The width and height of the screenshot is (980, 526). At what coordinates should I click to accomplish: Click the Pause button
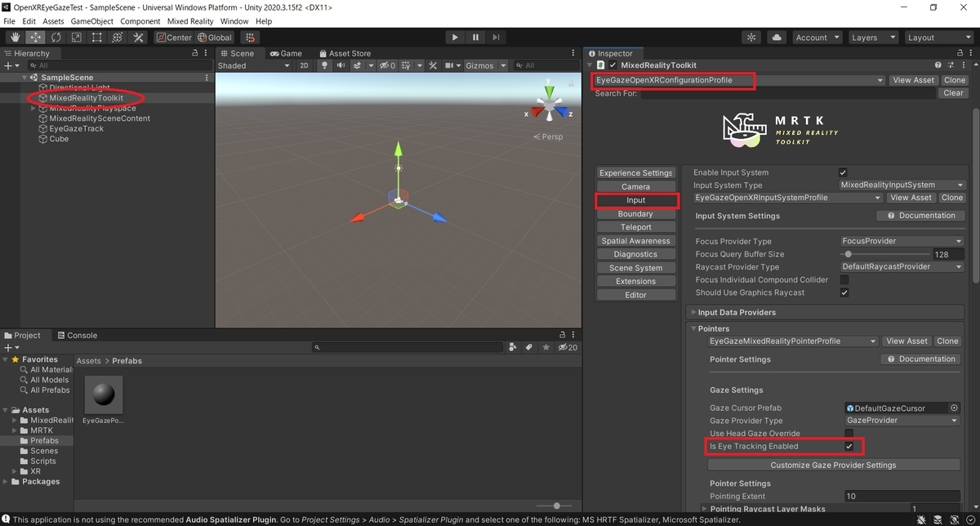point(476,38)
